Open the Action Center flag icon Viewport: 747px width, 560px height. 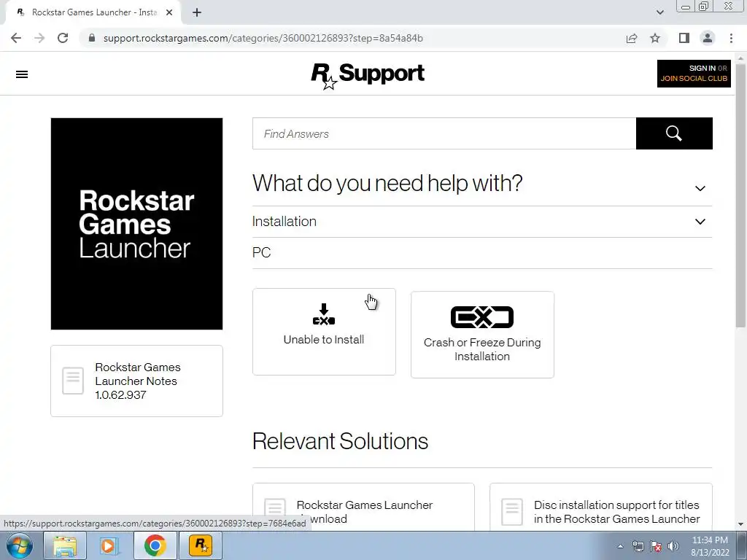(x=656, y=546)
